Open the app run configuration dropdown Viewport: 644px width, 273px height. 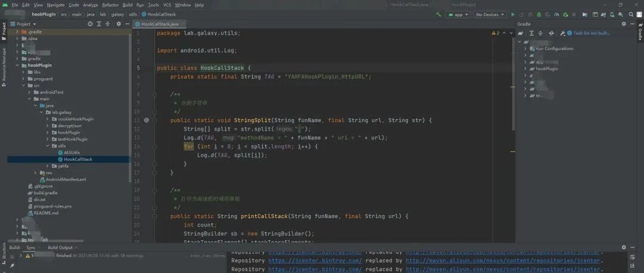tap(458, 14)
